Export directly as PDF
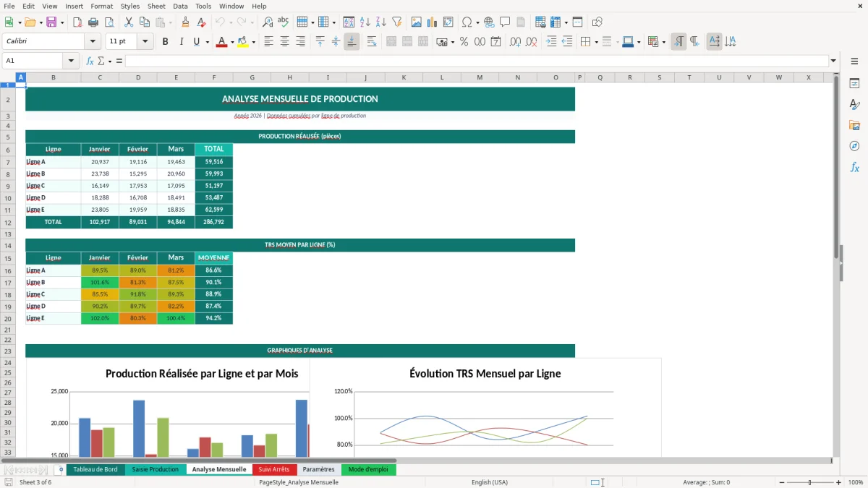 pos(77,22)
